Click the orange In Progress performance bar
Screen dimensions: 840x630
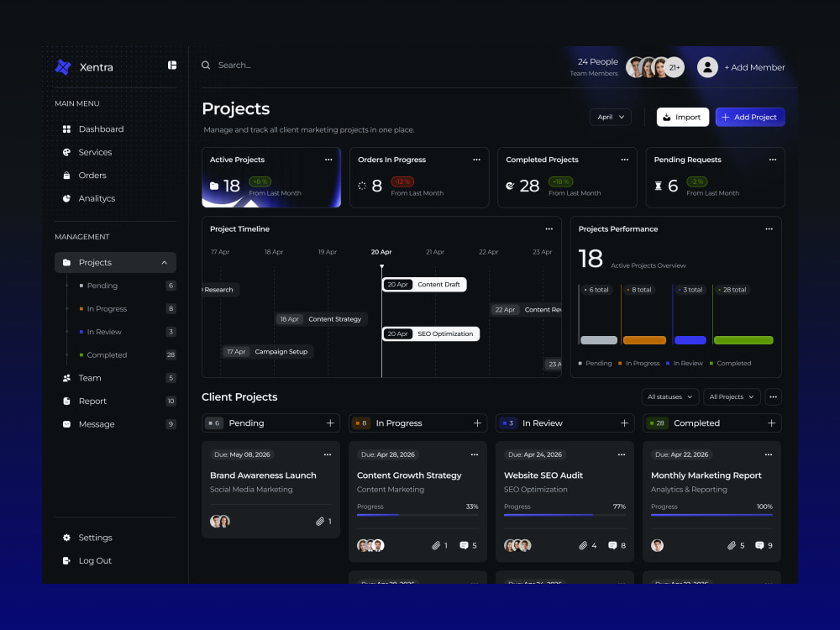[x=644, y=340]
